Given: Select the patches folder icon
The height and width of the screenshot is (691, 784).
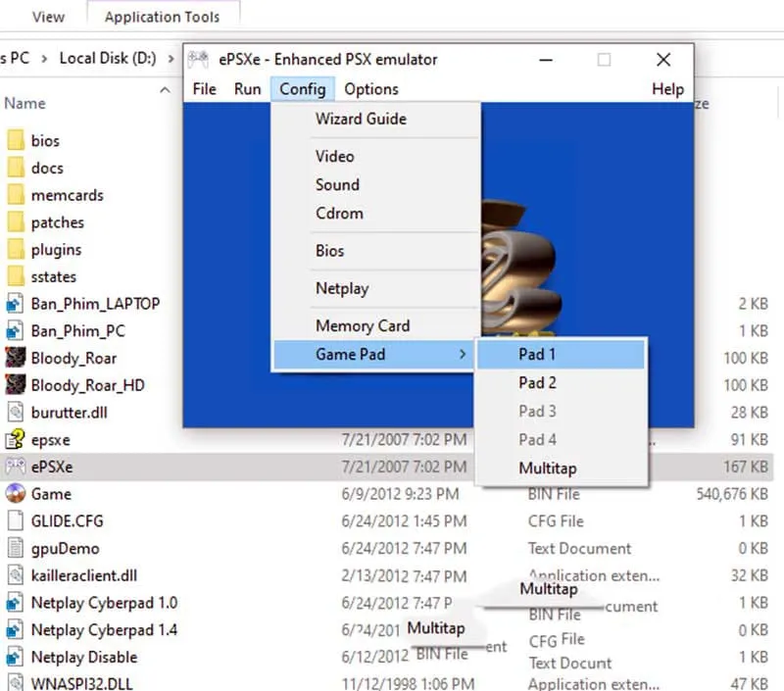Looking at the screenshot, I should [16, 222].
